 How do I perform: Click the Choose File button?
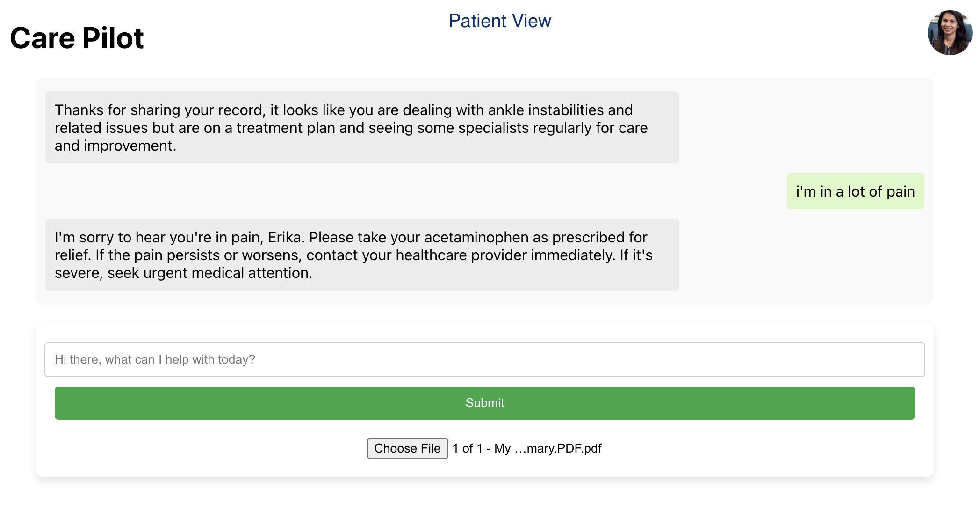click(x=407, y=448)
